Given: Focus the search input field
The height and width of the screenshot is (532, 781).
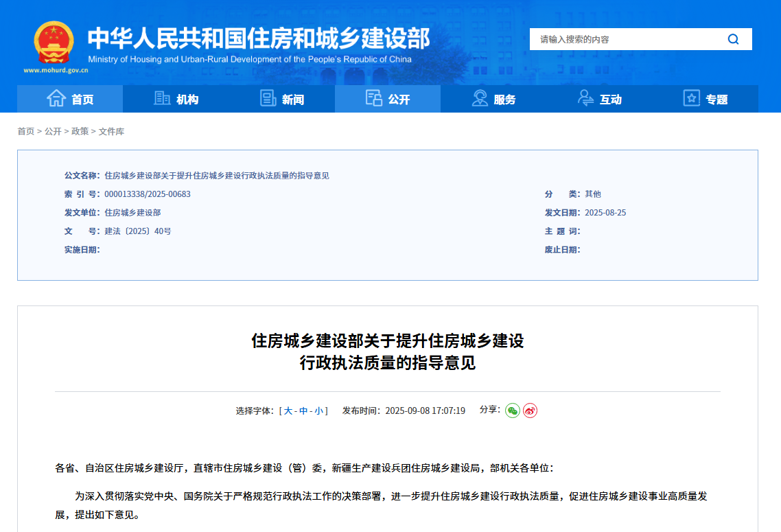Looking at the screenshot, I should tap(625, 39).
